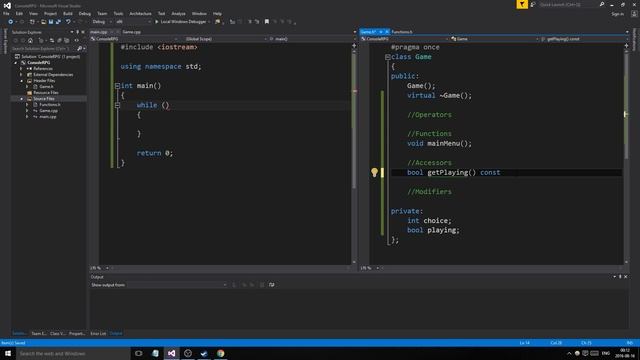Open the Team Explorer bottom tab
This screenshot has height=360, width=640.
pyautogui.click(x=39, y=333)
